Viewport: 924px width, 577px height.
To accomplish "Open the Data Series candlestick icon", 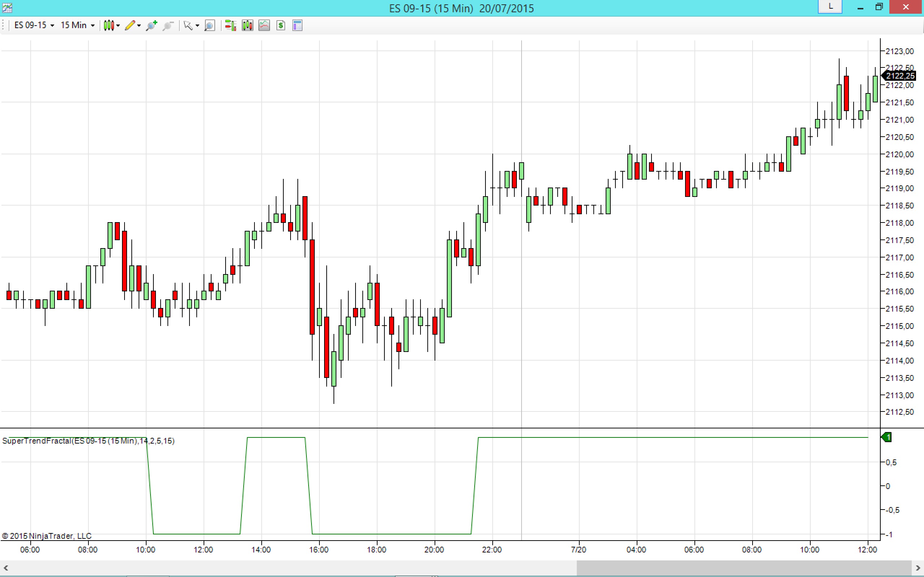I will tap(247, 26).
